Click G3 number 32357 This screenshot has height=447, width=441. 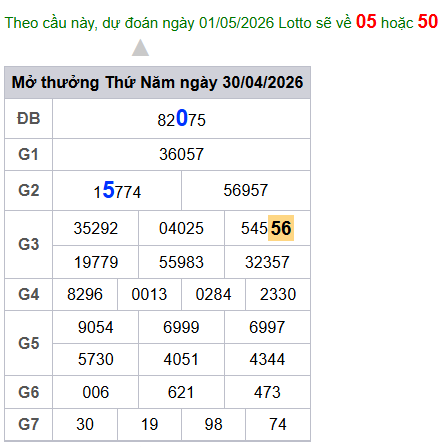267,262
